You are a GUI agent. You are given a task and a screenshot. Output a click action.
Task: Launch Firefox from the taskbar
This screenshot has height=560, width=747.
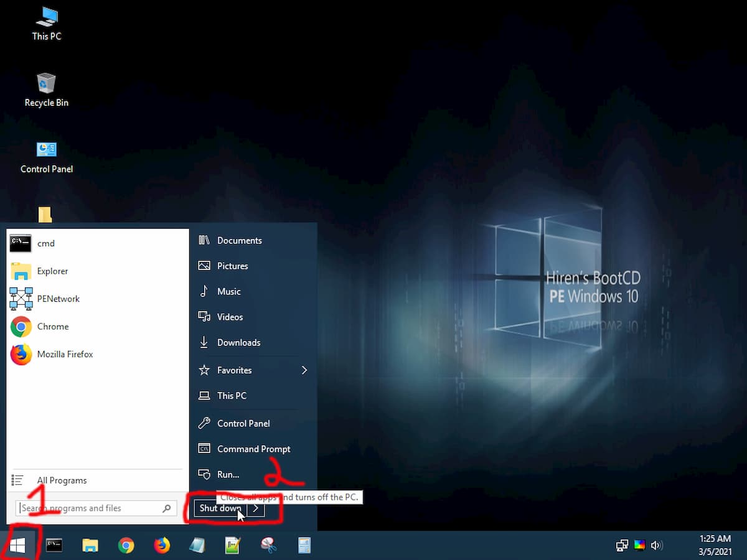point(162,546)
